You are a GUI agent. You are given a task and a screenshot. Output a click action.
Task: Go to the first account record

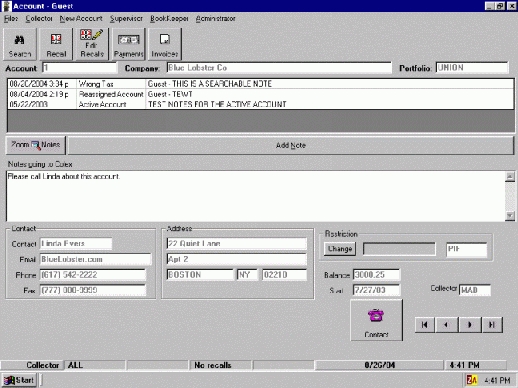click(x=425, y=325)
